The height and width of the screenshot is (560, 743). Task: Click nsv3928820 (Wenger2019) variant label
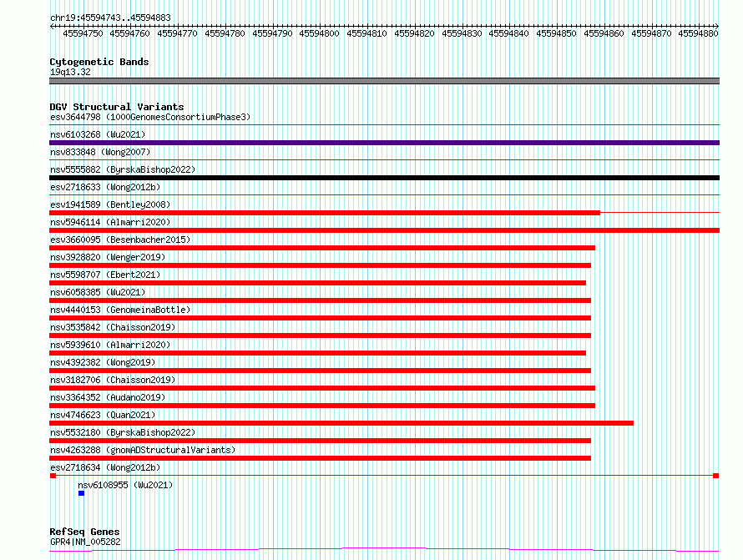108,257
